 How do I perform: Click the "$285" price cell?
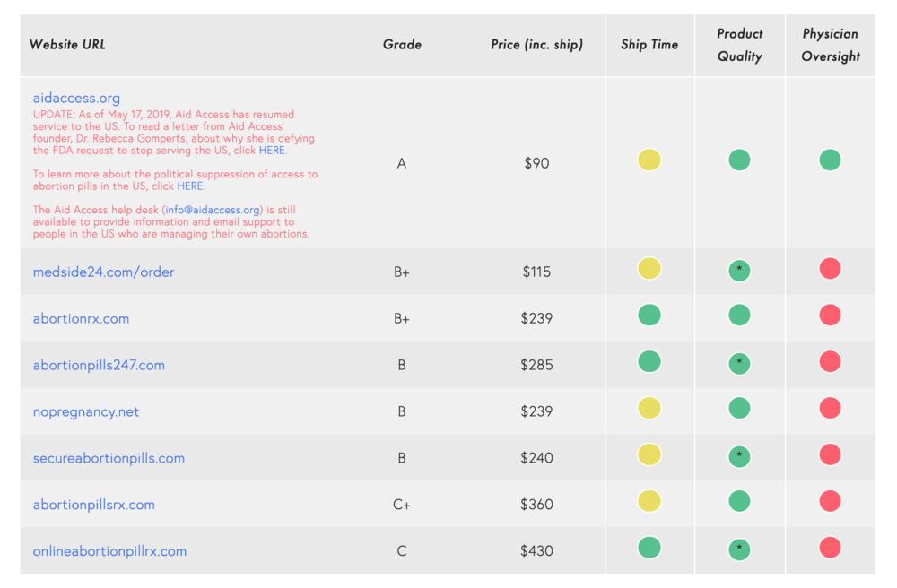point(536,365)
